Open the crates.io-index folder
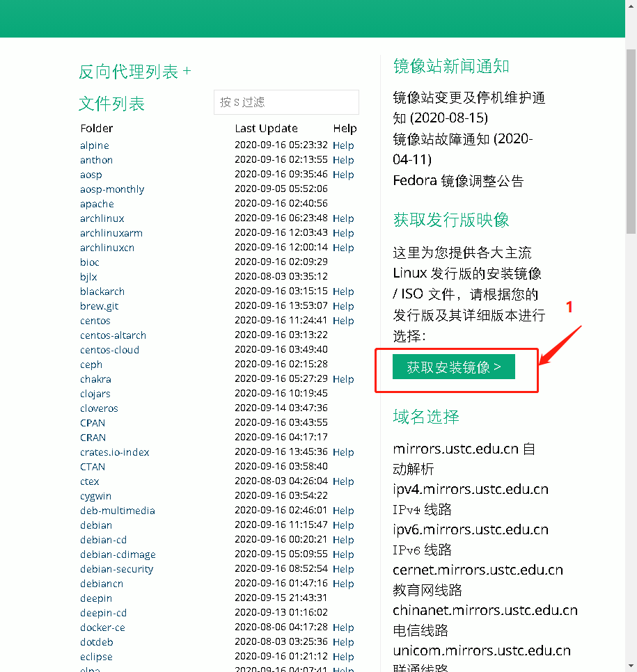Screen dimensions: 637x672 [115, 452]
